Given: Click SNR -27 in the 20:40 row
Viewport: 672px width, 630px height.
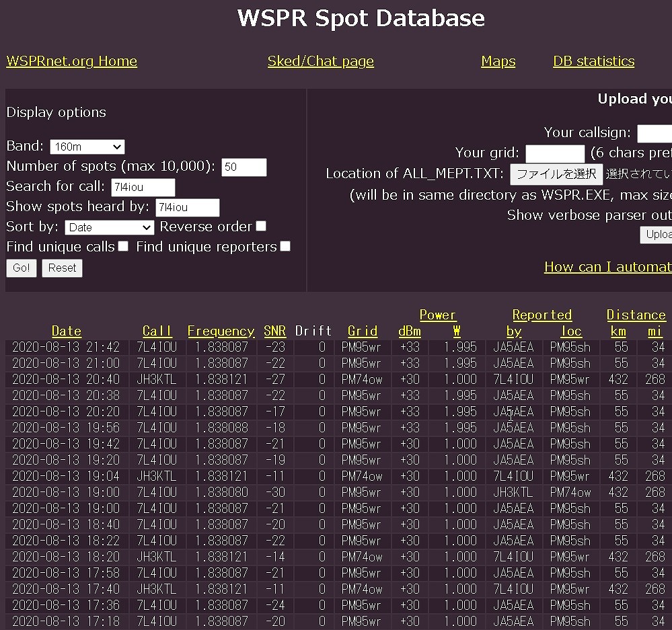Looking at the screenshot, I should pyautogui.click(x=275, y=379).
